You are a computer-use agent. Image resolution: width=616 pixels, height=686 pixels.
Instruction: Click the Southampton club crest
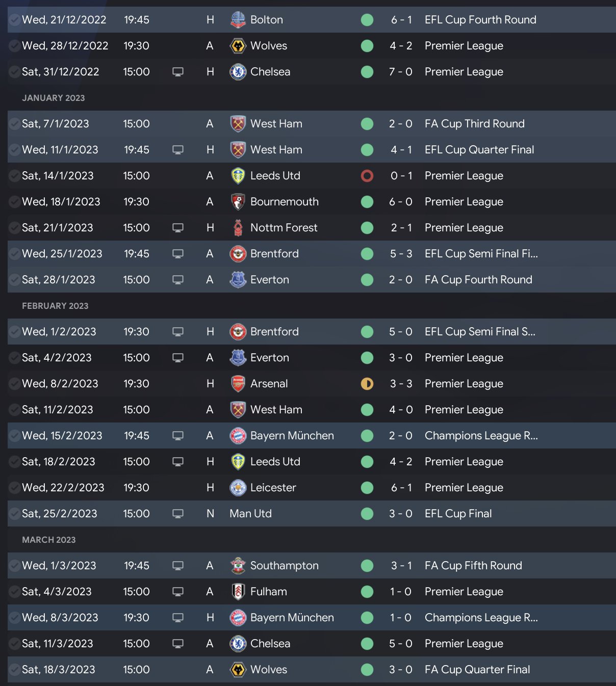tap(238, 566)
